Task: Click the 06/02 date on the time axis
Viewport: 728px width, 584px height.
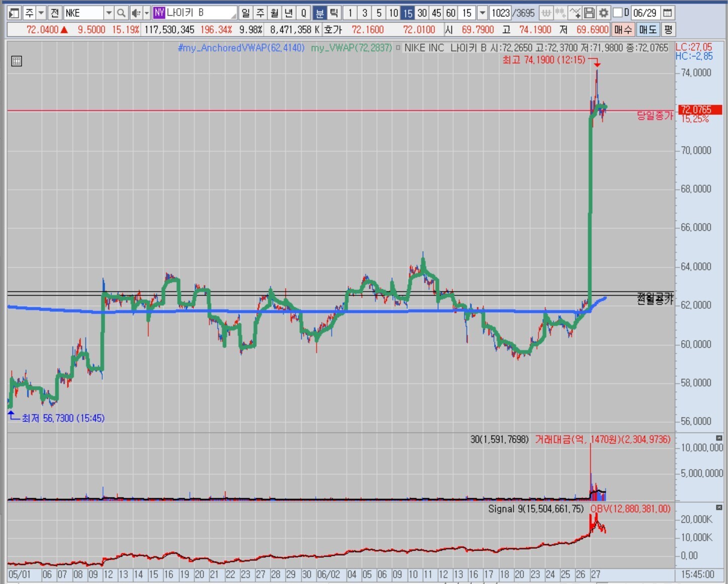Action: (x=329, y=574)
